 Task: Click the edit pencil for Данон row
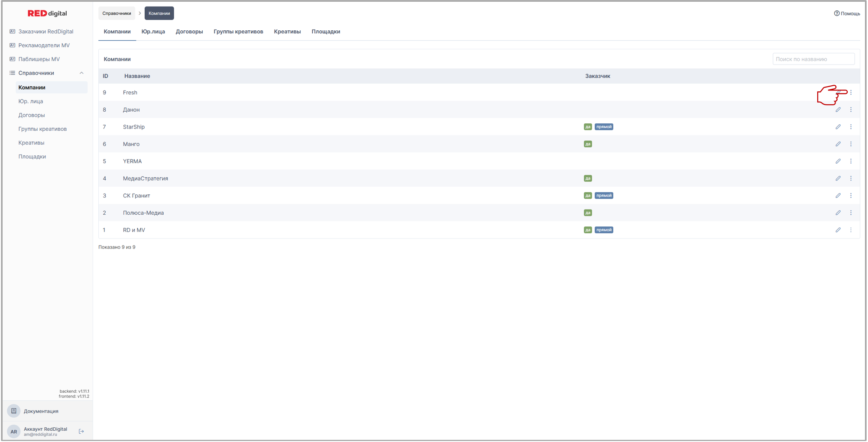(x=838, y=110)
